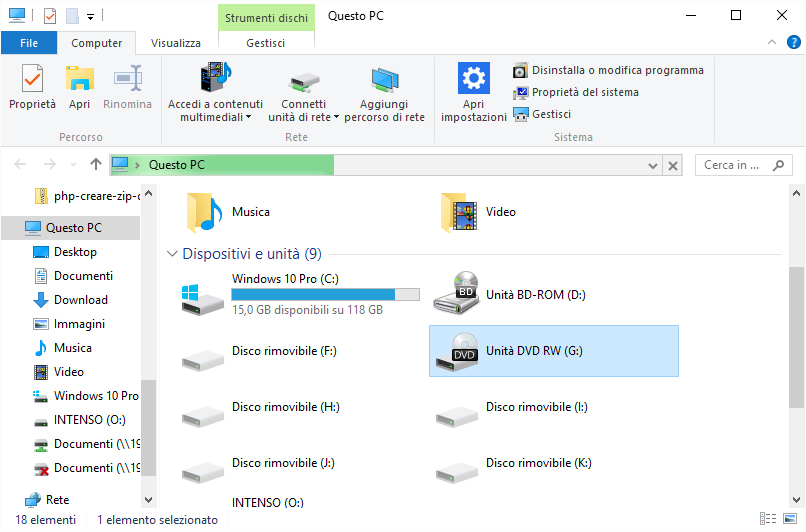Collapse the ribbon with chevron arrow
The width and height of the screenshot is (806, 532).
(x=772, y=42)
